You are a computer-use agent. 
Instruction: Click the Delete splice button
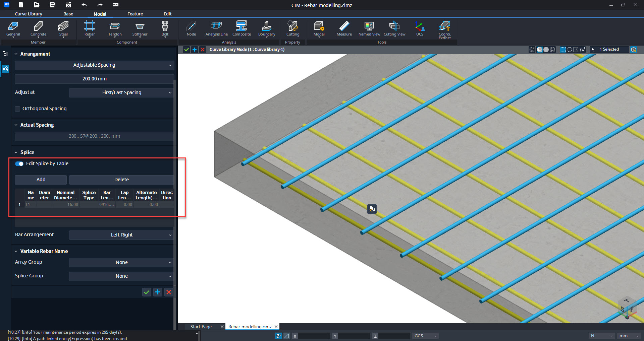point(121,180)
